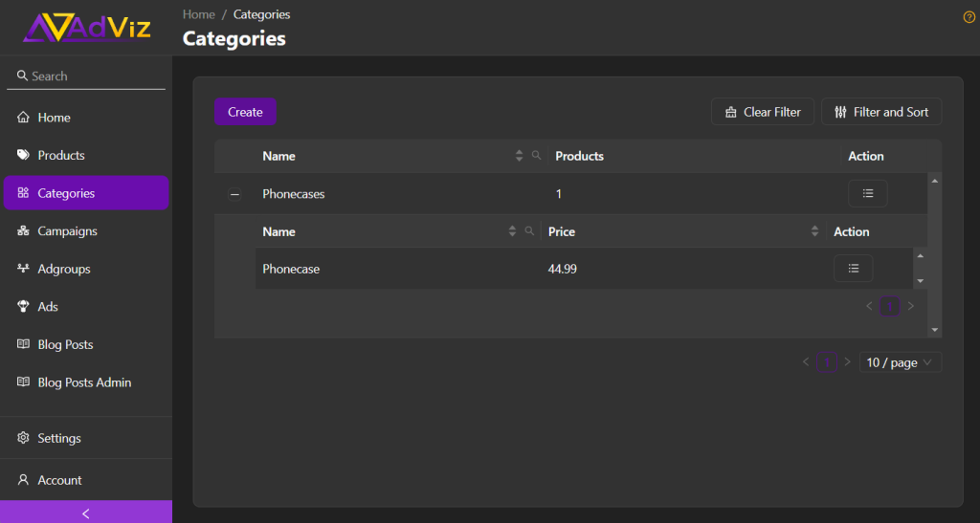This screenshot has width=980, height=523.
Task: Click search icon in nested Name column
Action: coord(529,231)
